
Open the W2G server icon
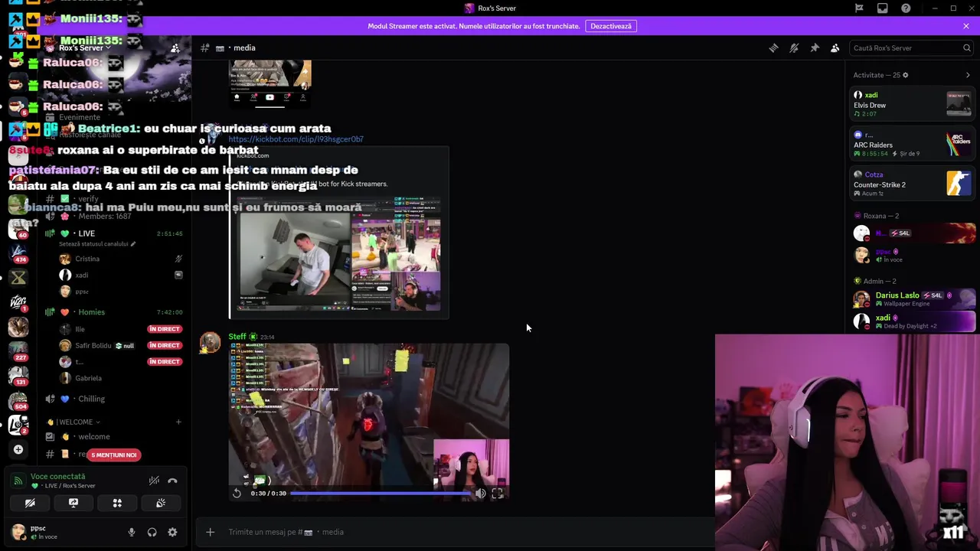(18, 302)
